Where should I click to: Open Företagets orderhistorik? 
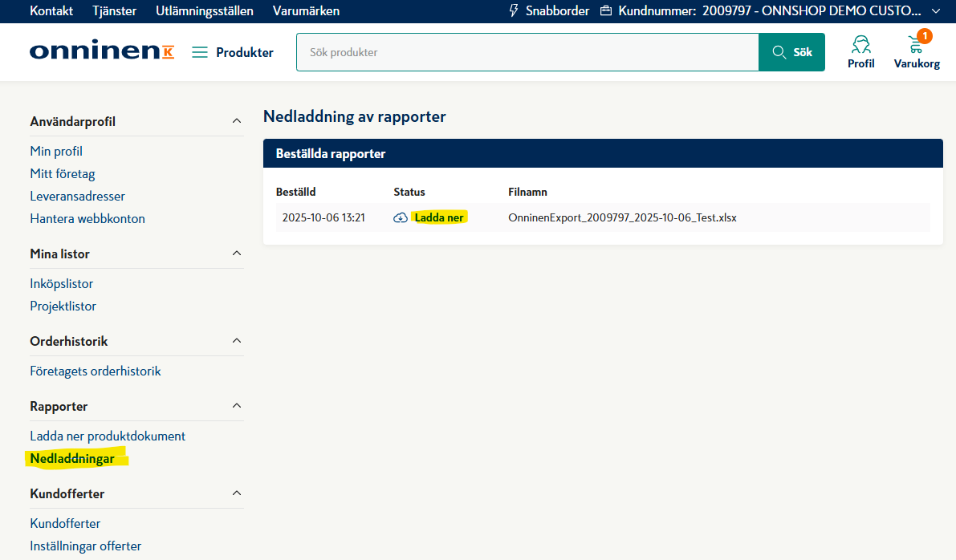click(96, 371)
